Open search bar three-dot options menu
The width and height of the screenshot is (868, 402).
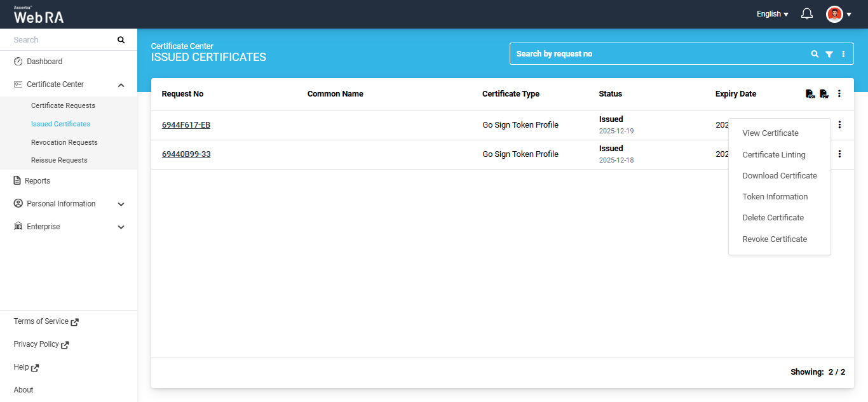(x=843, y=54)
